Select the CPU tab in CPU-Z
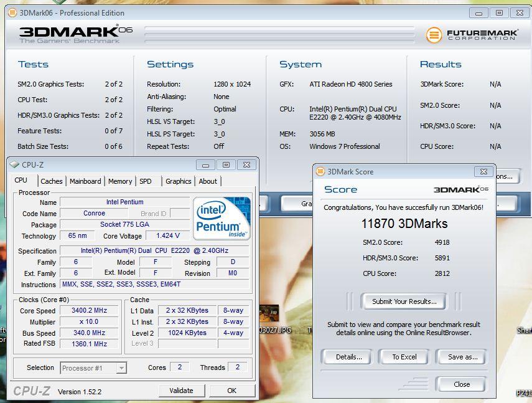 21,180
